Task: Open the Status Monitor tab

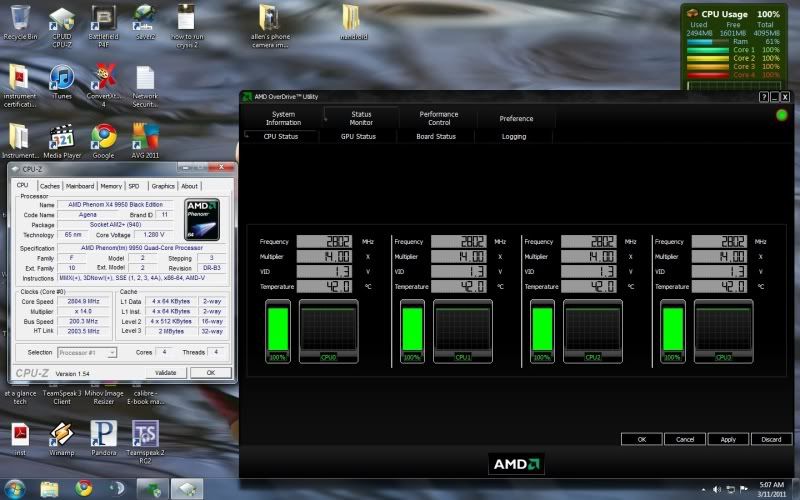Action: (x=361, y=118)
